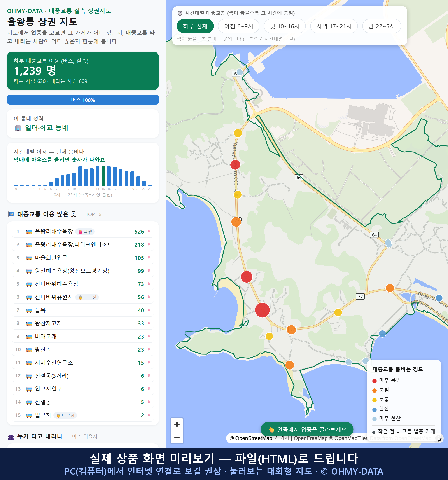Click the pin icon for 을왕리해수욕장 row
The image size is (448, 480).
tap(149, 232)
